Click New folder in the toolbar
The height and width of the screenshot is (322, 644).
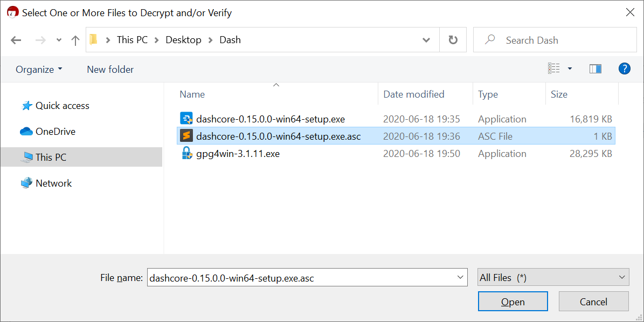point(110,69)
